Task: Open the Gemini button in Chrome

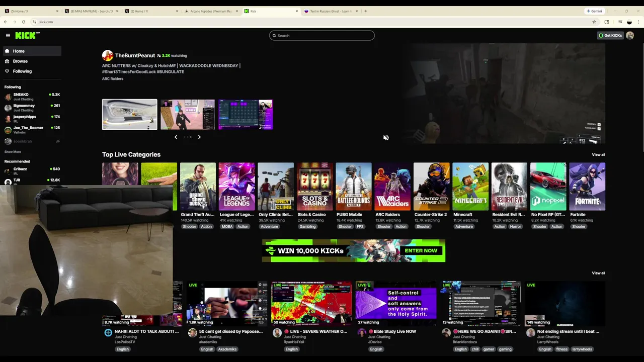Action: [594, 11]
